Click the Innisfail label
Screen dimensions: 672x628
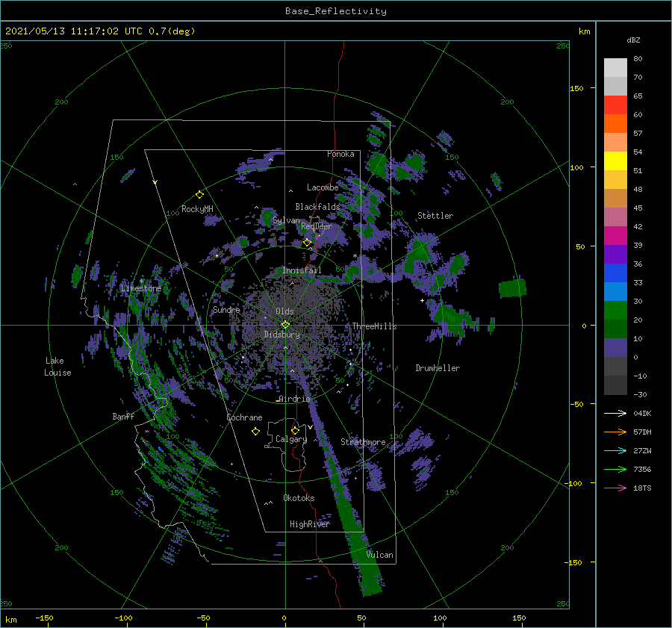click(302, 270)
